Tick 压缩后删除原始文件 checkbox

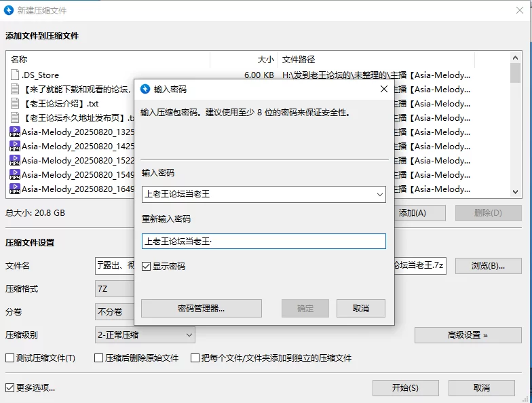coord(99,358)
